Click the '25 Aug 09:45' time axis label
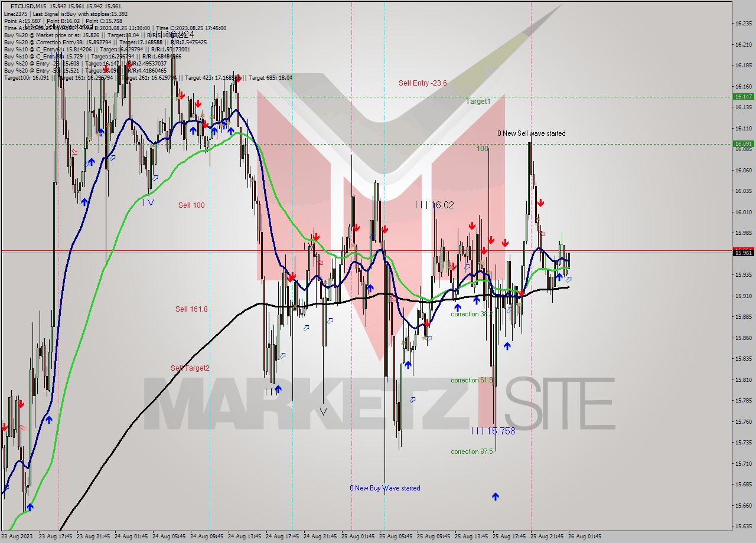 (434, 537)
